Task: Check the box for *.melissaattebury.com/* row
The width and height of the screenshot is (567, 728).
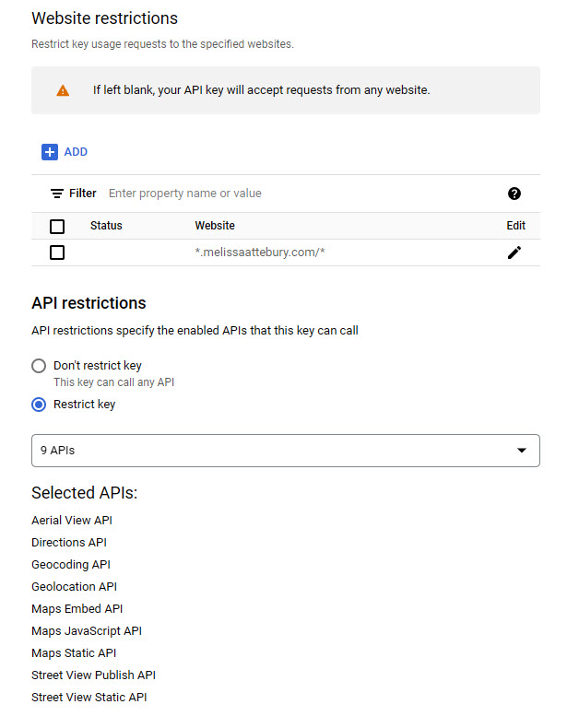Action: 57,252
